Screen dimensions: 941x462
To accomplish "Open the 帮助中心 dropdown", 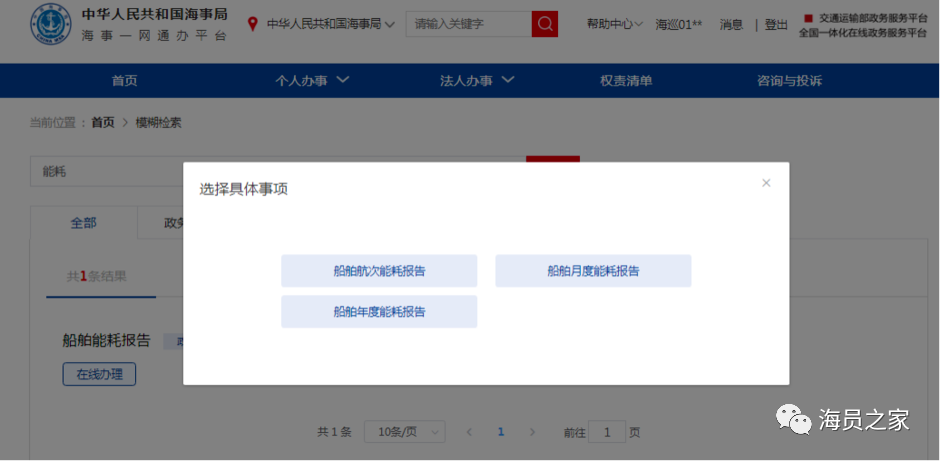I will (x=615, y=25).
